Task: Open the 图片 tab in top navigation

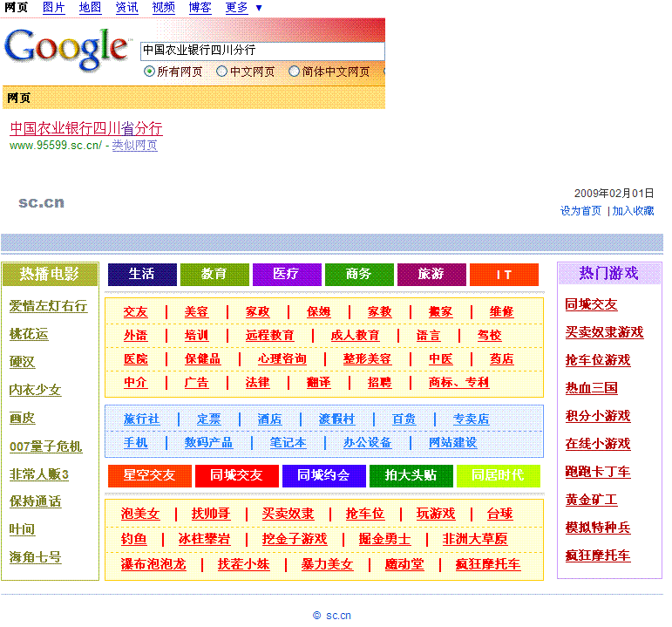Action: click(53, 8)
